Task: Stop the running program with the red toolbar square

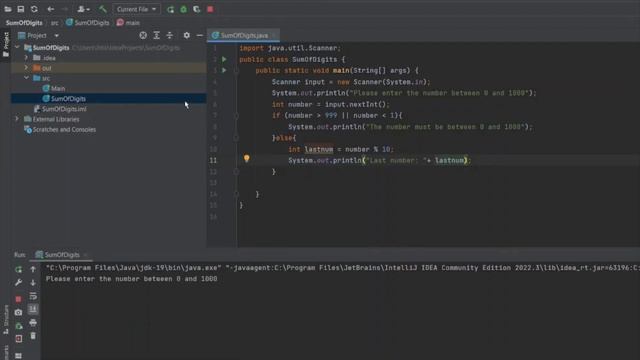Action: tap(210, 9)
